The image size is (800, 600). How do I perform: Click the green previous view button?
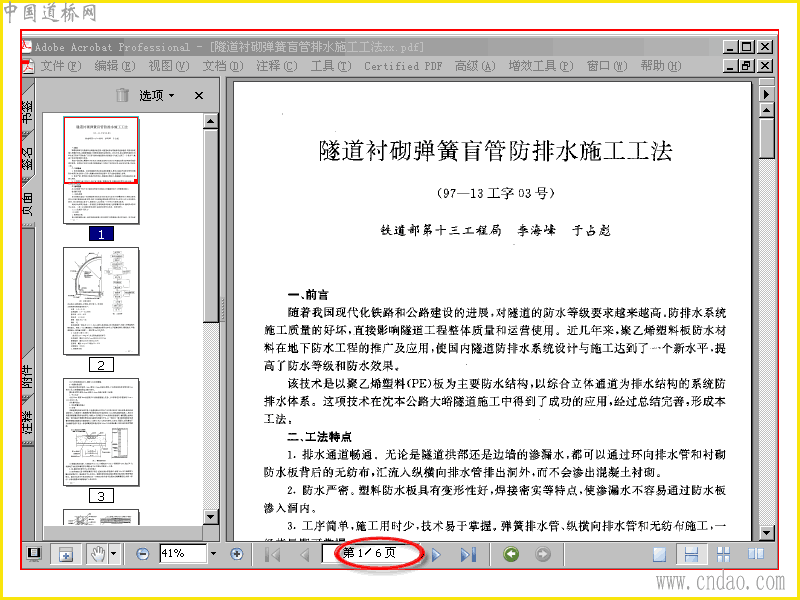pyautogui.click(x=511, y=554)
